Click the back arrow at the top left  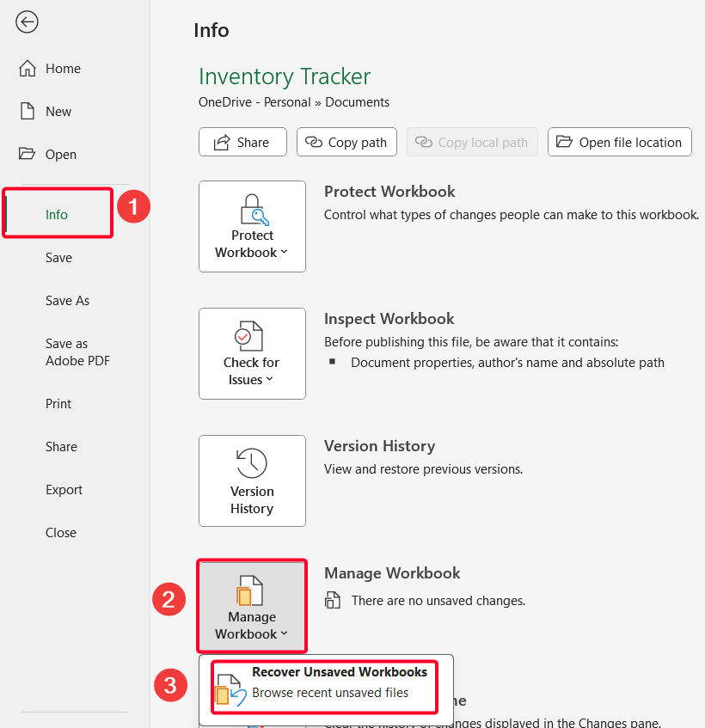pyautogui.click(x=27, y=21)
